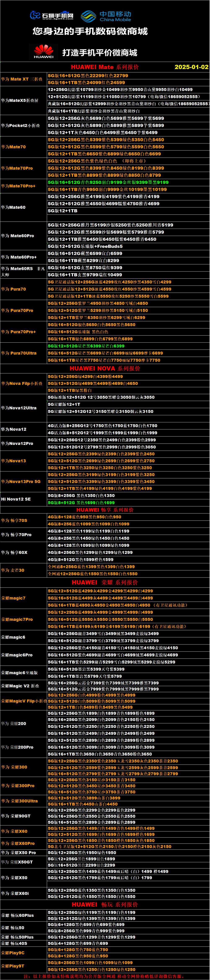This screenshot has height=980, width=210.
Task: Select the 华为Nova13 model cell
Action: tap(24, 461)
